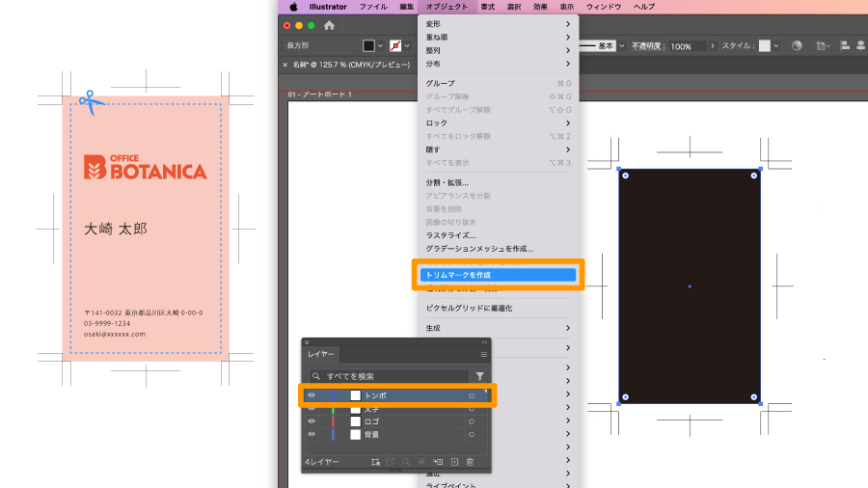Image resolution: width=868 pixels, height=488 pixels.
Task: Click the Home icon in Illustrator toolbar
Action: 330,25
